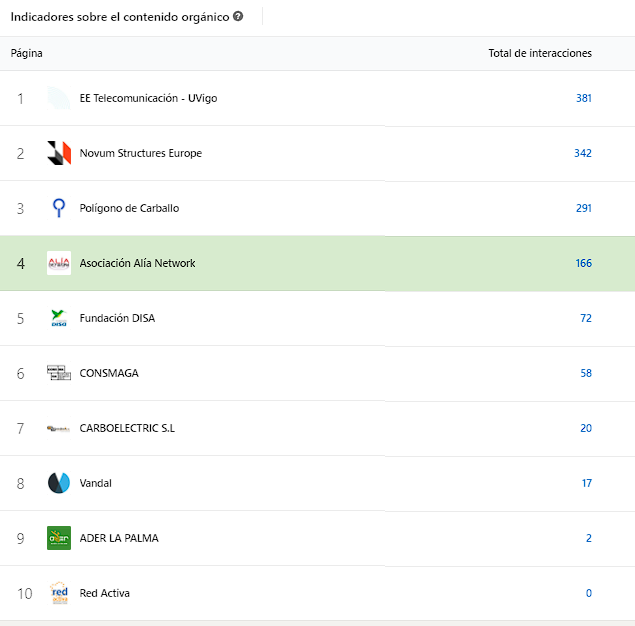Click rank number 10 beside Red Activa
This screenshot has height=626, width=635.
(x=24, y=594)
